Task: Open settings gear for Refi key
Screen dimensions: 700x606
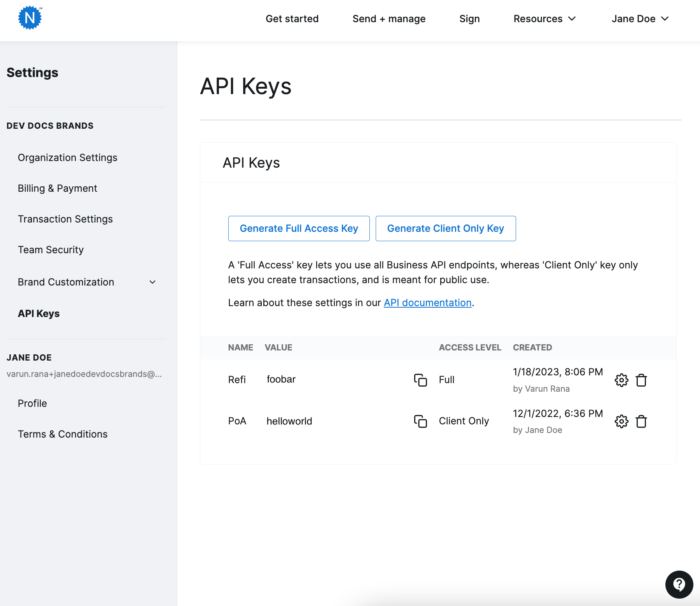Action: [621, 380]
